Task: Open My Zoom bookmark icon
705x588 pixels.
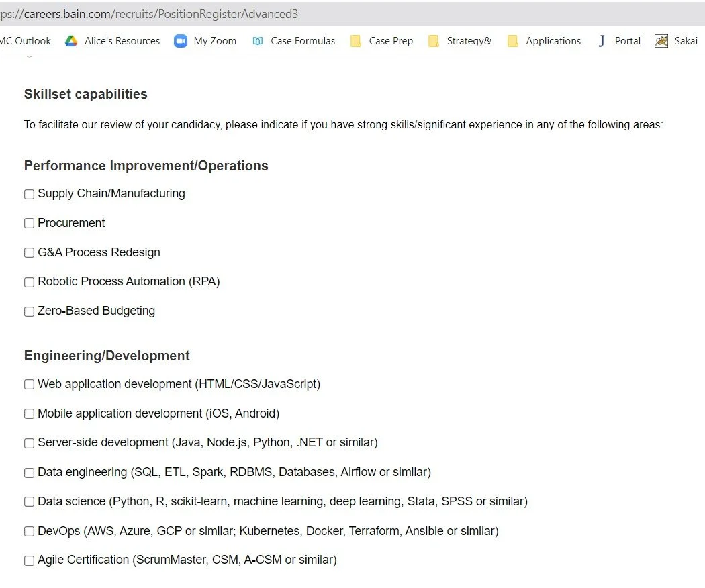Action: (181, 41)
